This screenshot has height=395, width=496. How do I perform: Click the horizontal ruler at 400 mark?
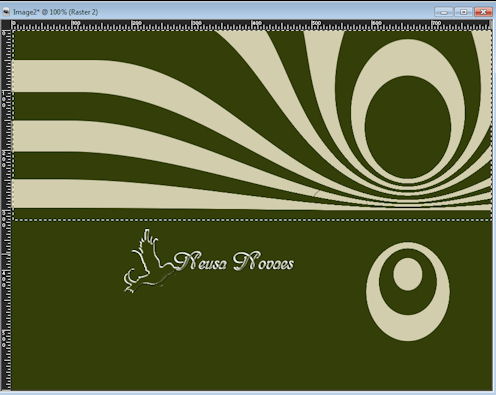(x=252, y=25)
